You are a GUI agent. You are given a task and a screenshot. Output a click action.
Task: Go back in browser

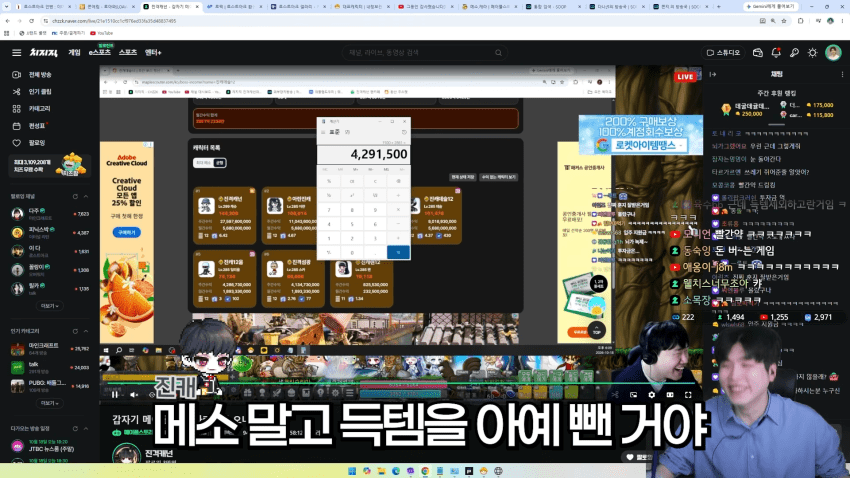click(8, 21)
